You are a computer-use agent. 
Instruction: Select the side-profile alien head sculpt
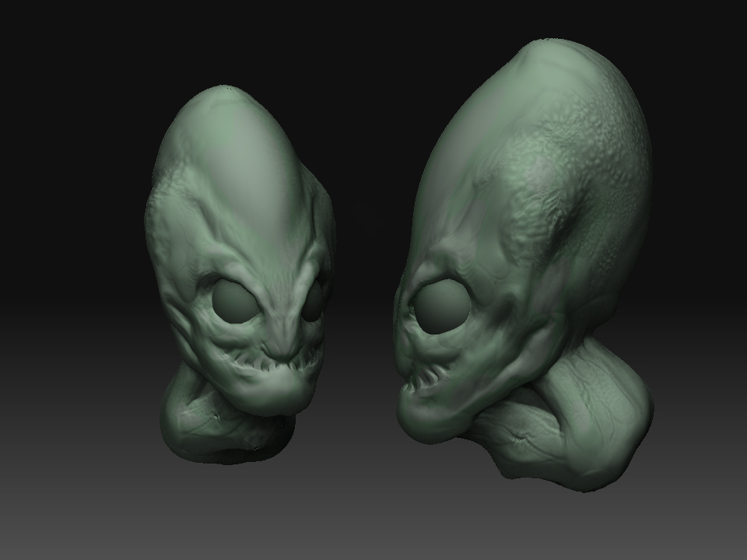[x=524, y=264]
